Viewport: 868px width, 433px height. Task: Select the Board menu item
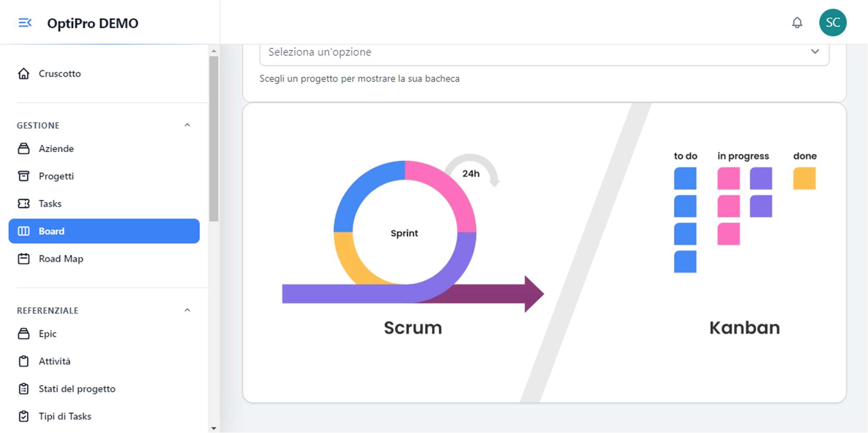pos(104,231)
